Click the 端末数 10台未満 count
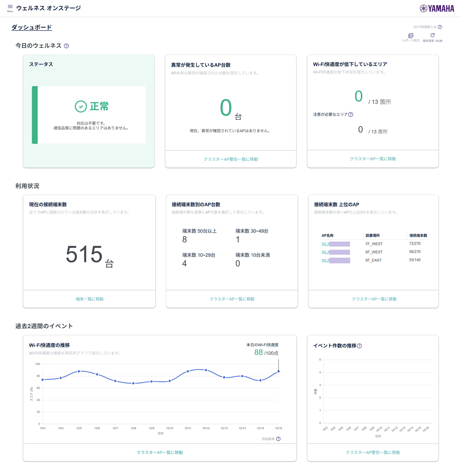The height and width of the screenshot is (469, 476). click(x=238, y=263)
